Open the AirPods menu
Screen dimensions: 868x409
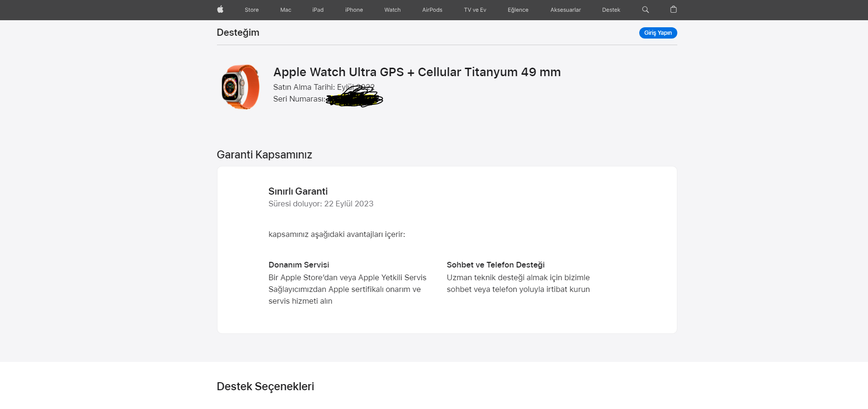pyautogui.click(x=432, y=10)
